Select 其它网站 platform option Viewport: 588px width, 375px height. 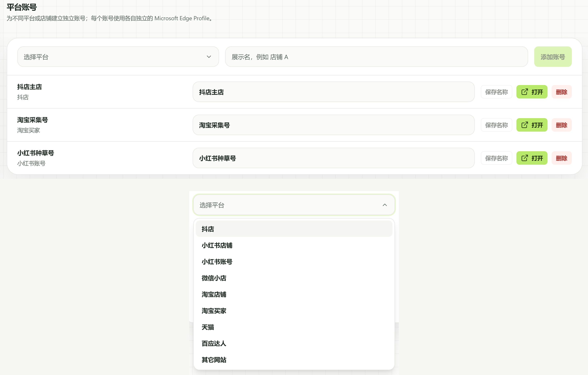294,360
